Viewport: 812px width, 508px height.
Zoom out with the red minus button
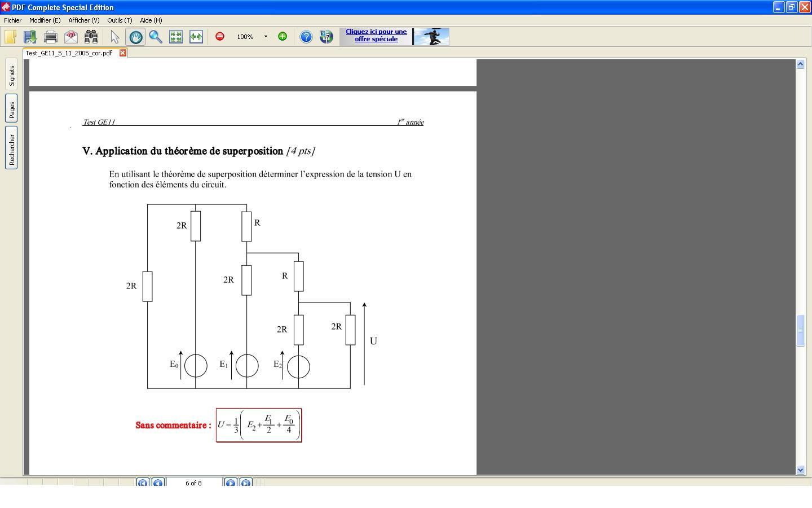pos(220,37)
